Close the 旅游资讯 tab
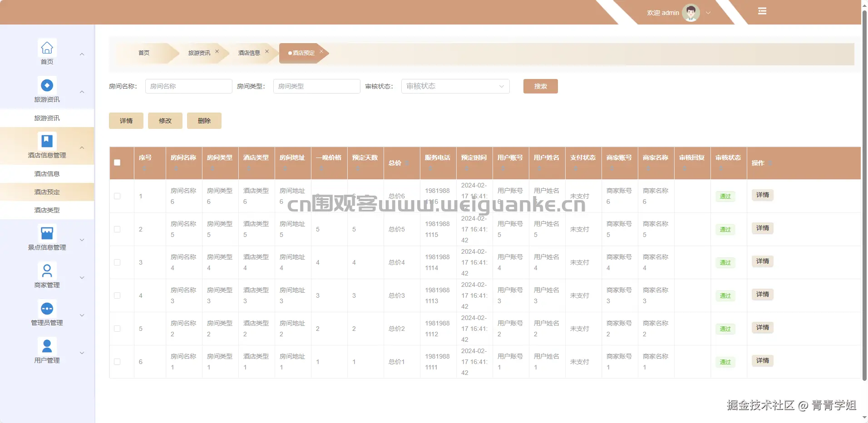This screenshot has width=868, height=423. coord(217,51)
